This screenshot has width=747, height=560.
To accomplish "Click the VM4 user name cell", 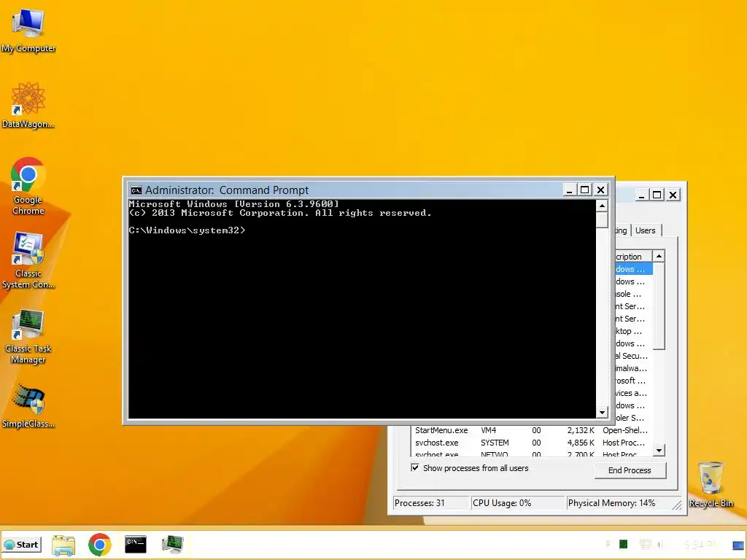I will pos(489,430).
